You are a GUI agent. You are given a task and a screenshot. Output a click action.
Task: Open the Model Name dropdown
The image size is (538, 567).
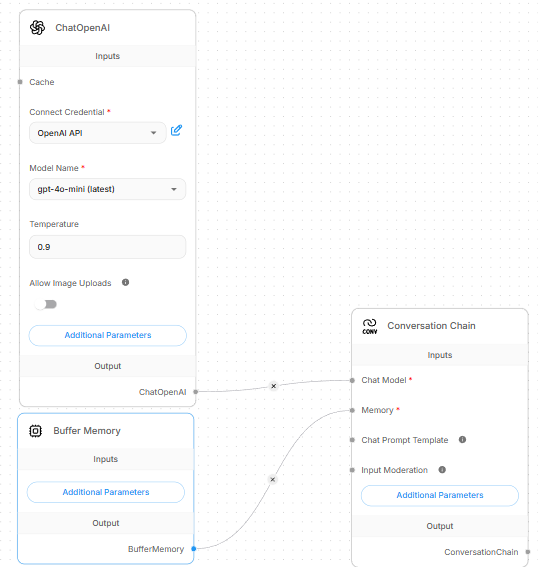pos(107,189)
